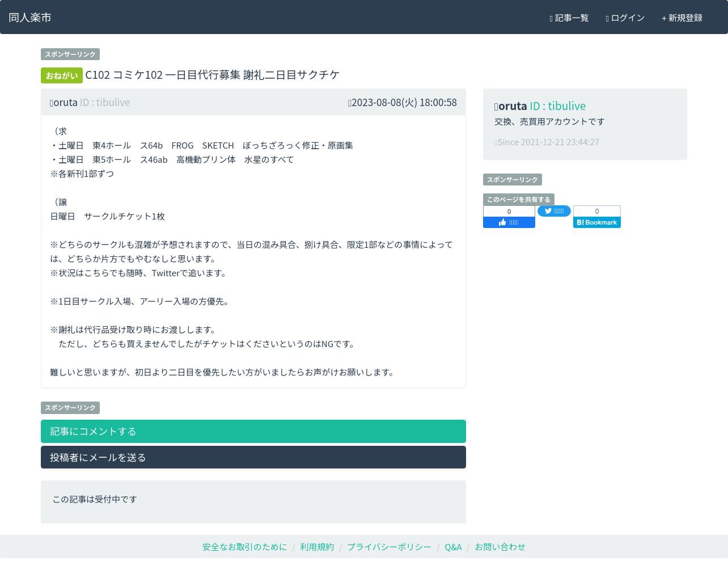The width and height of the screenshot is (728, 570).
Task: Click the line containing 東5ホール ス46ab 高機動プリン体
Action: pos(172,160)
